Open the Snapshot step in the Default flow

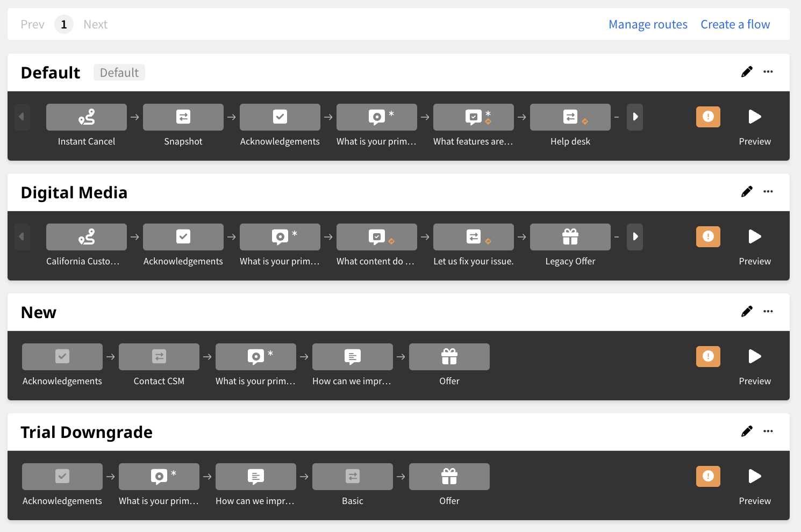point(183,117)
